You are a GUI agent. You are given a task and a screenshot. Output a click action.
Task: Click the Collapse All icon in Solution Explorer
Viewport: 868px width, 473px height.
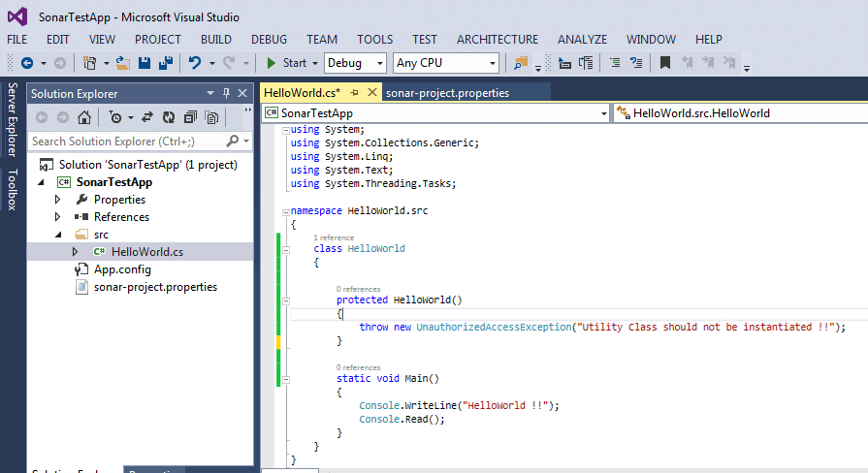(x=190, y=117)
